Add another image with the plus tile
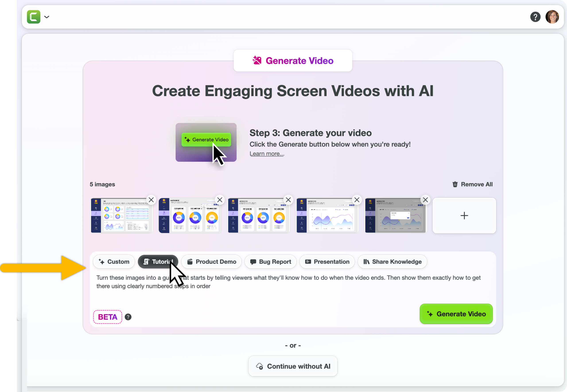Screen dimensions: 567x392 tap(464, 215)
